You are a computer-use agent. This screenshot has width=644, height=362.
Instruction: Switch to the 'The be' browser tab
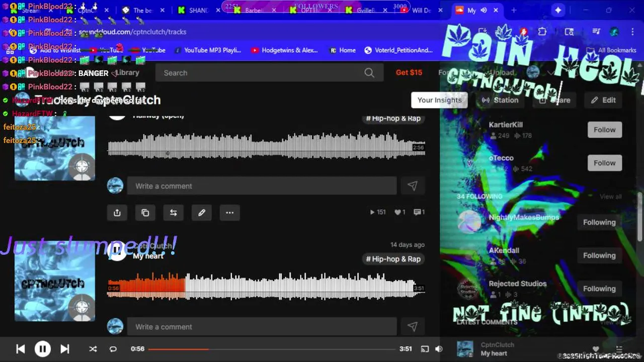pos(142,10)
